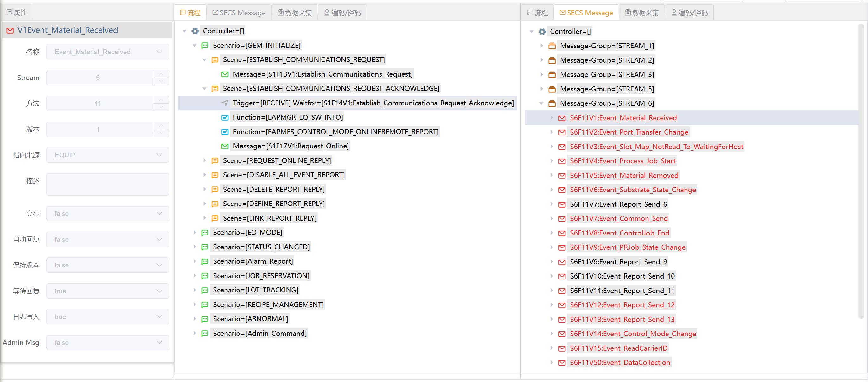Open the 指向来源 EQUIP dropdown

click(x=107, y=155)
